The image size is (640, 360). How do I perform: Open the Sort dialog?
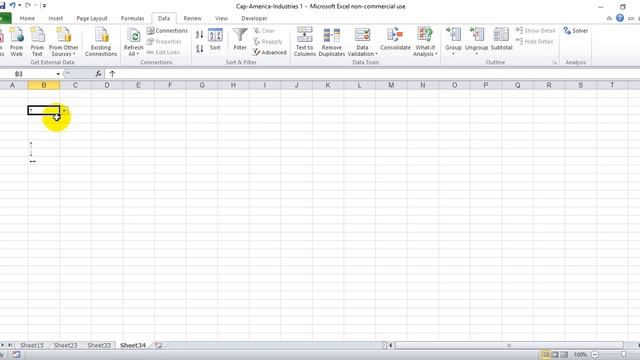[215, 40]
